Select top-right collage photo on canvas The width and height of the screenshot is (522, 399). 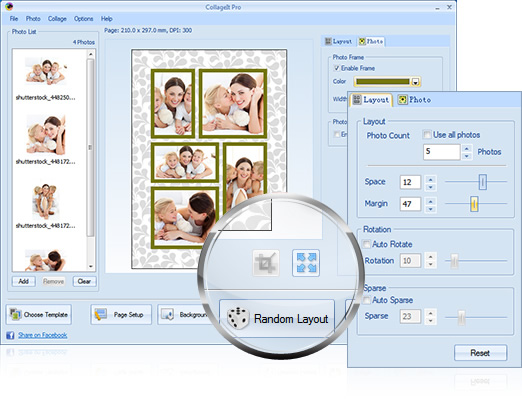233,103
